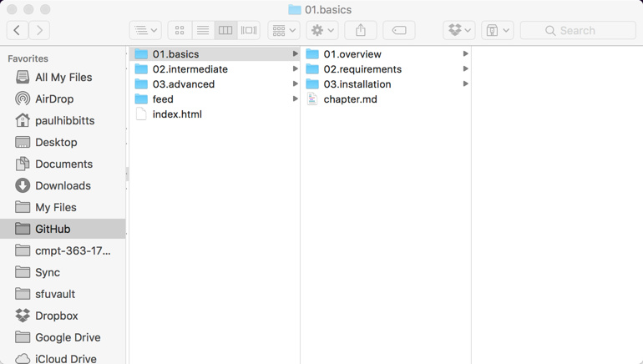Open iCloud Drive in the sidebar
The height and width of the screenshot is (364, 643).
[x=63, y=358]
